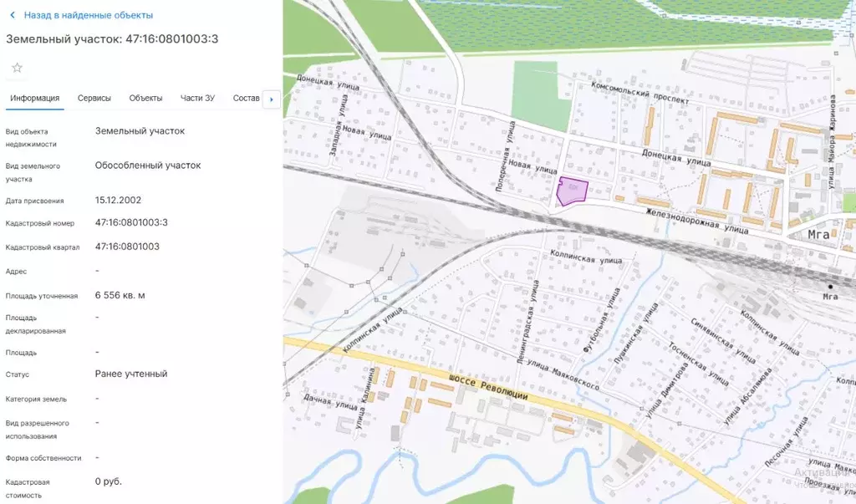856x504 pixels.
Task: Click the Площадь уточненная label
Action: 42,296
